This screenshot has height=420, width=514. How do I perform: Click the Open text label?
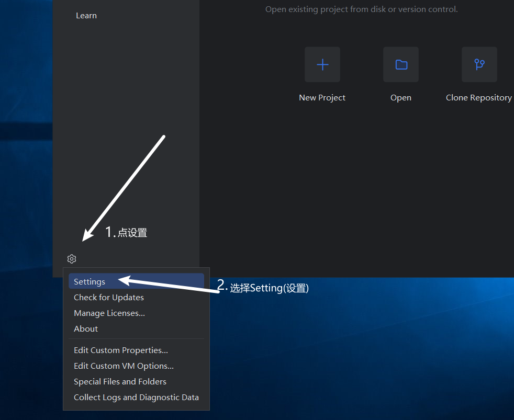pyautogui.click(x=401, y=98)
